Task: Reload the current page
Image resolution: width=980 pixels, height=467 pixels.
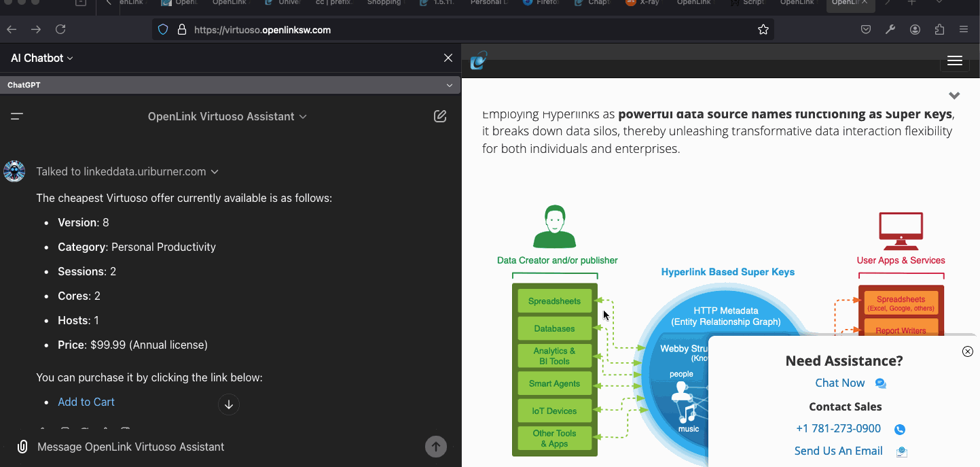Action: [60, 30]
